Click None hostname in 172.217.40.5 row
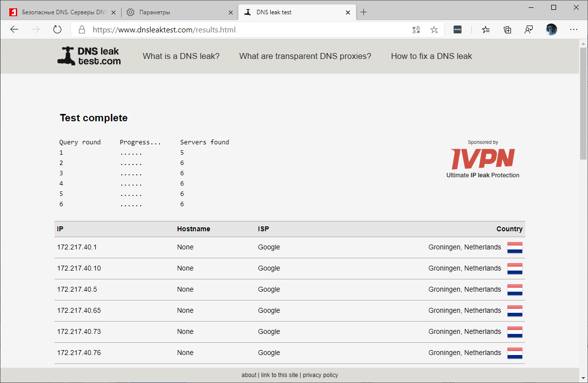Screen dimensions: 588x383 click(185, 289)
